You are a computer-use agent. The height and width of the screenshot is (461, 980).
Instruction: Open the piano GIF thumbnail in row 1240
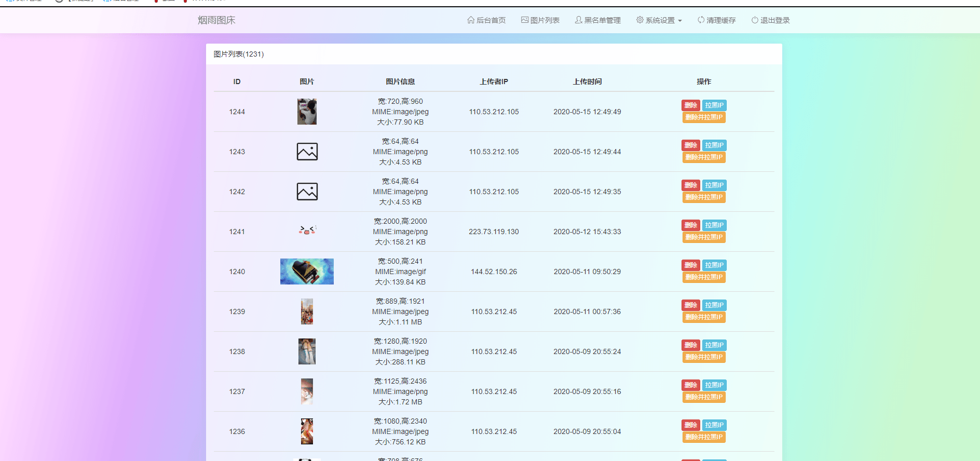[307, 272]
